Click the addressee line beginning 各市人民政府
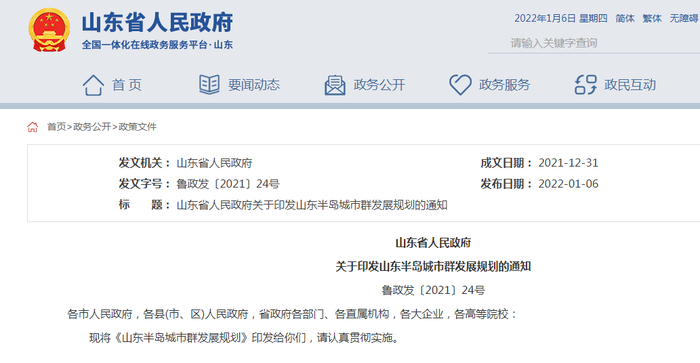The image size is (700, 363). point(292,314)
